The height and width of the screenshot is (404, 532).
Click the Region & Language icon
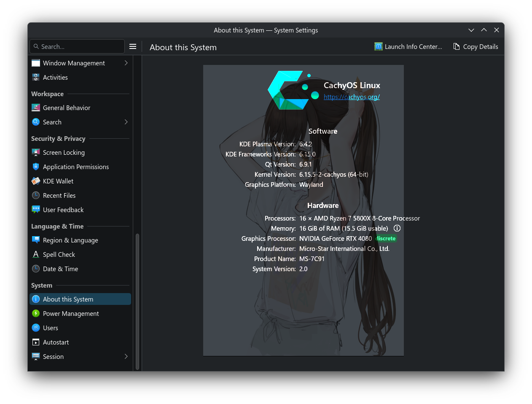36,240
